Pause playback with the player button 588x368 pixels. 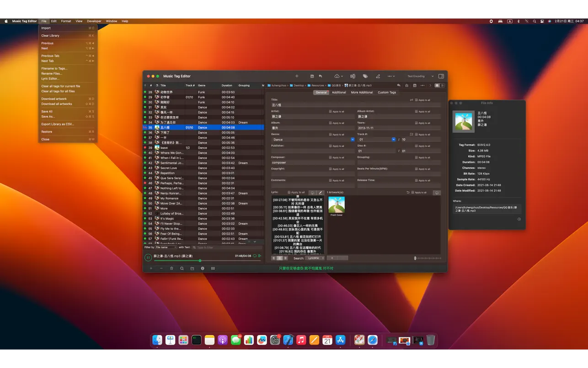pyautogui.click(x=148, y=258)
